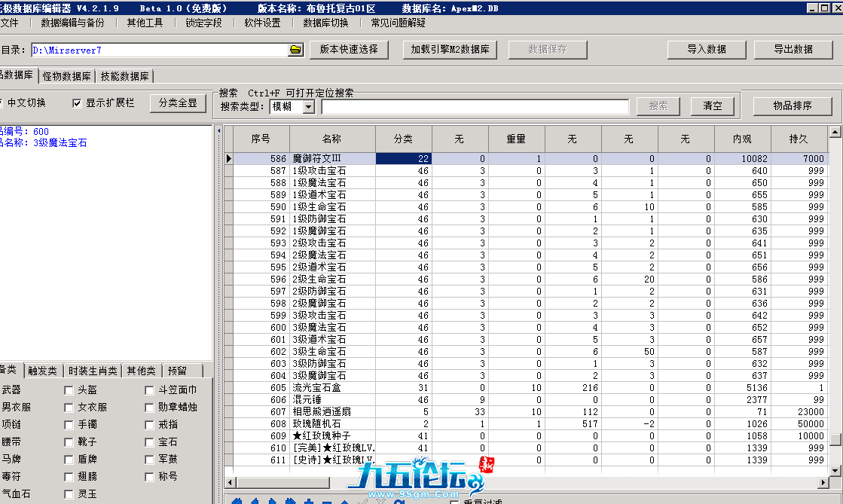Select the 流光宝石盒 row name cell
This screenshot has width=843, height=504.
[331, 388]
